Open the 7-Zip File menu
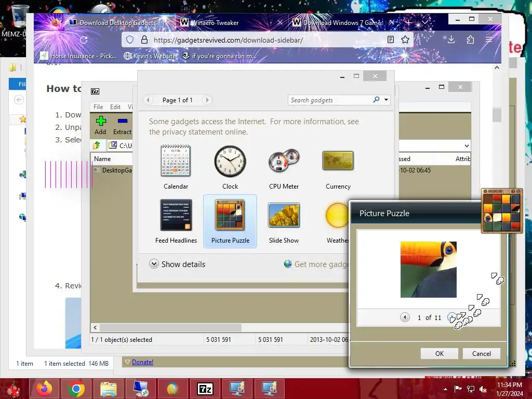This screenshot has height=399, width=532. pos(98,107)
